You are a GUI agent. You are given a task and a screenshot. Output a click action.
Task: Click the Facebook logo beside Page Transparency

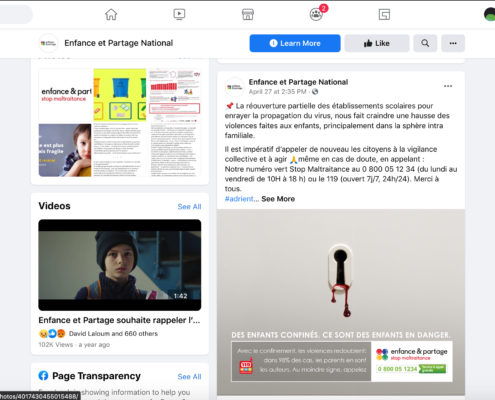pyautogui.click(x=43, y=376)
